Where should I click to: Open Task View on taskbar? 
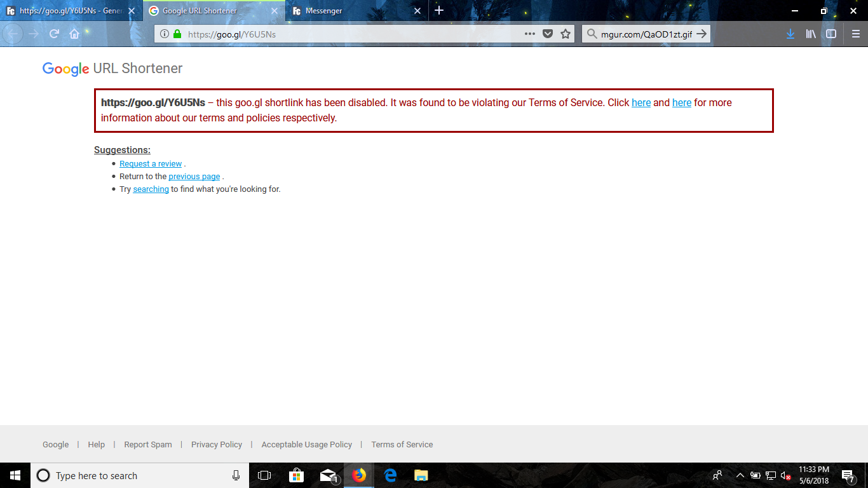point(264,475)
